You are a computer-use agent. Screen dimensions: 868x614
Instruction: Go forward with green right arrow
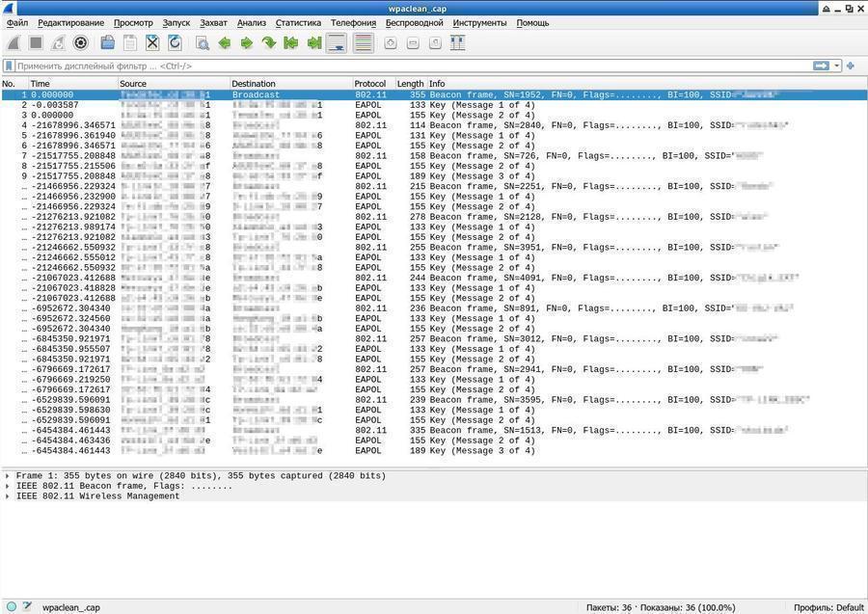[x=246, y=43]
